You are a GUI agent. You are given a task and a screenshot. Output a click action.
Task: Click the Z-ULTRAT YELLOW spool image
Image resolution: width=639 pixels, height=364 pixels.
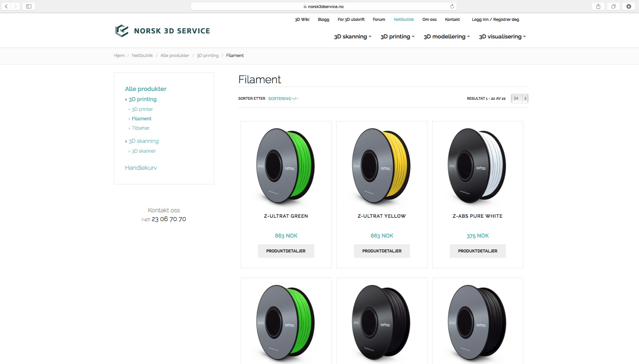(x=382, y=166)
